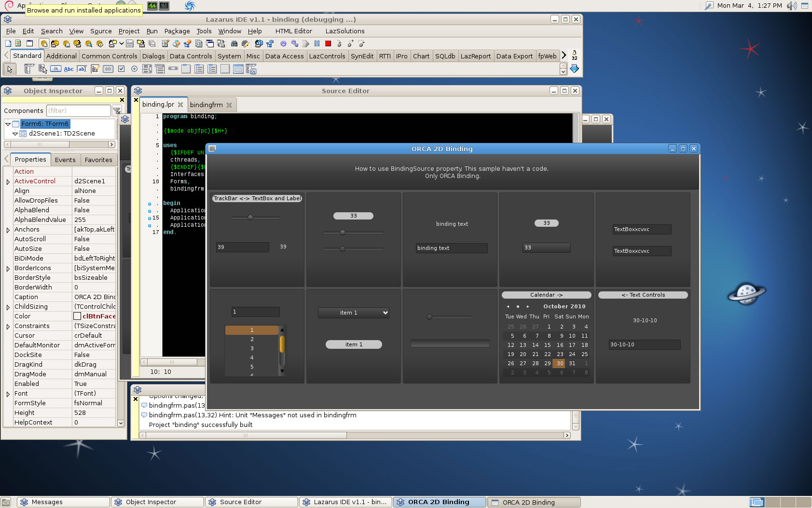Pick the TComboBox component icon

pos(160,69)
